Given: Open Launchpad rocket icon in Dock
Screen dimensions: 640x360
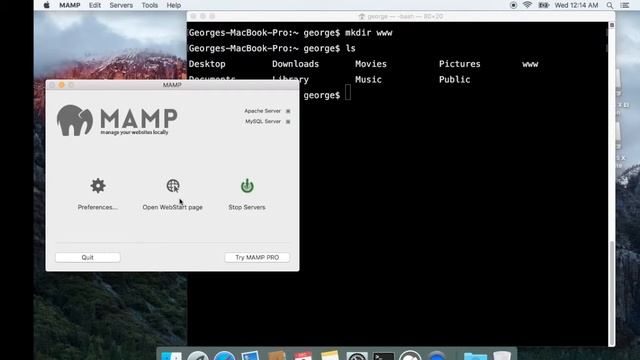Looking at the screenshot, I should pos(198,356).
